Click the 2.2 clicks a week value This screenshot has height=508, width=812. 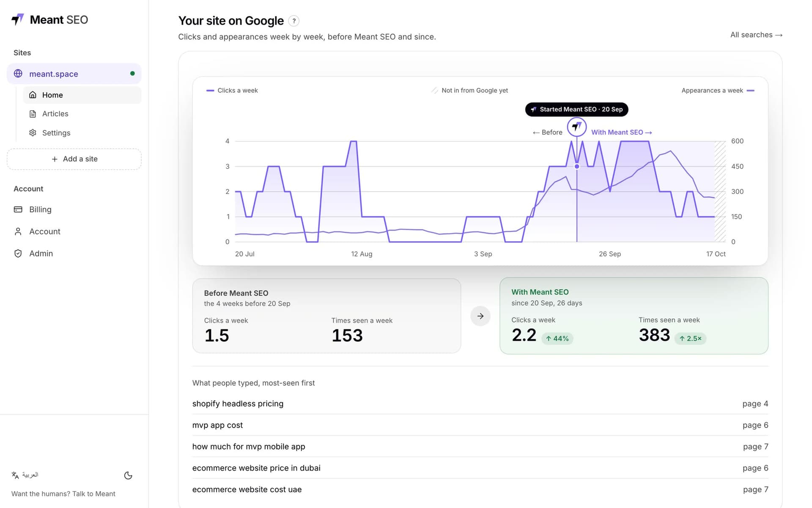click(x=524, y=335)
